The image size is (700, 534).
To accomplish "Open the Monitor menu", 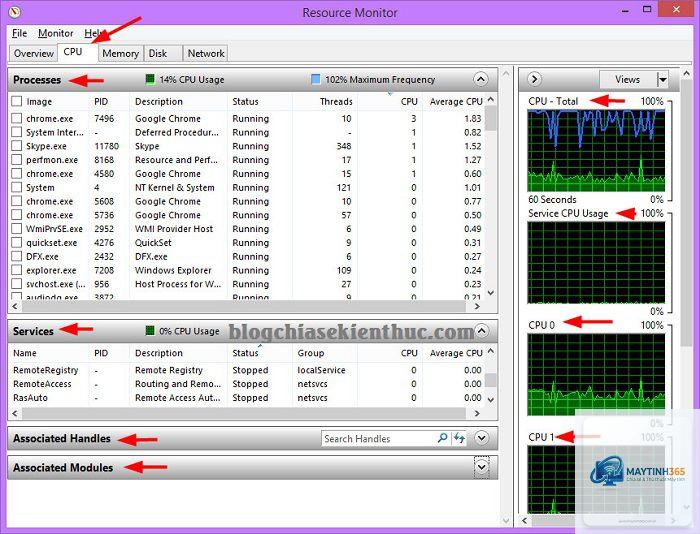I will click(x=55, y=33).
